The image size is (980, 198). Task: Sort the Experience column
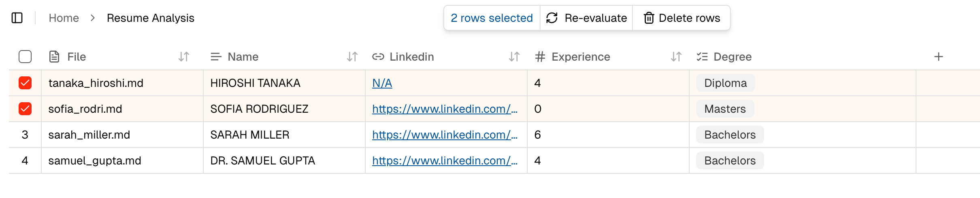click(676, 57)
